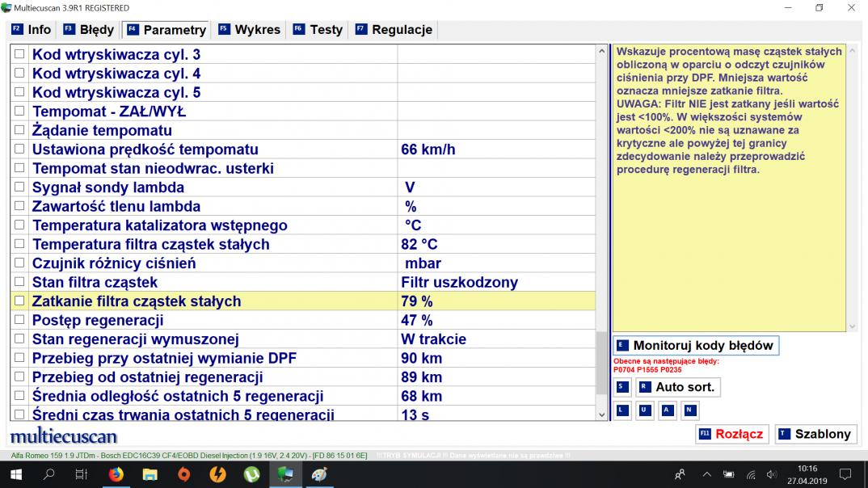Click the S icon button beside Auto sort.
The width and height of the screenshot is (868, 488).
pos(622,387)
